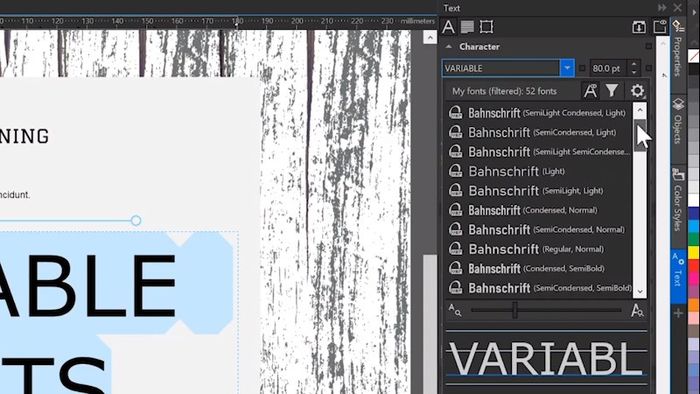Click the 80.0 pt font size field
Screen dimensions: 700x394
tap(608, 68)
